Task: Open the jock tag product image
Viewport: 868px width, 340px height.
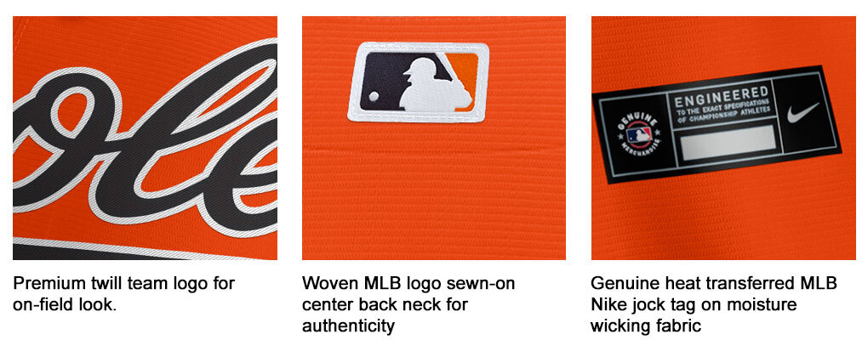Action: coord(723,138)
